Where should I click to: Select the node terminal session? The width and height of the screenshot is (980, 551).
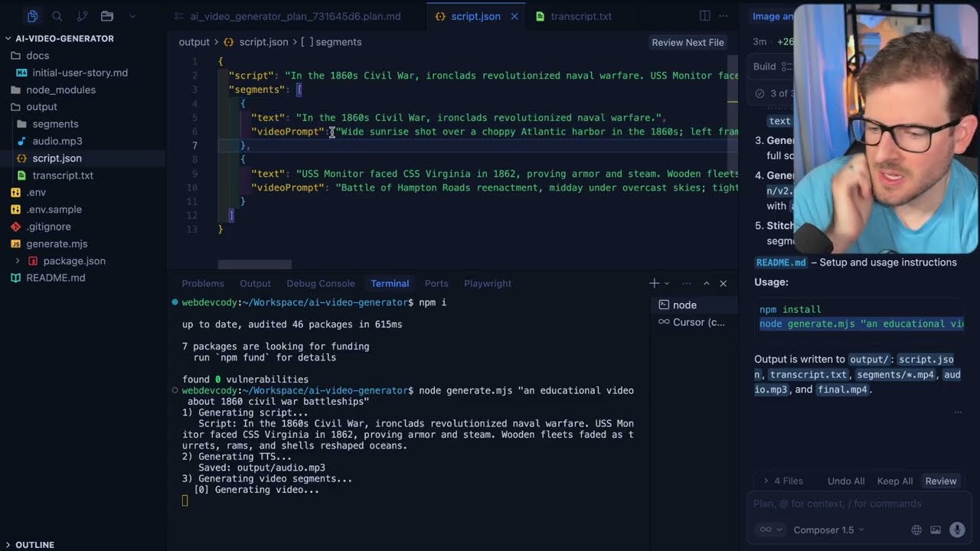pyautogui.click(x=692, y=305)
